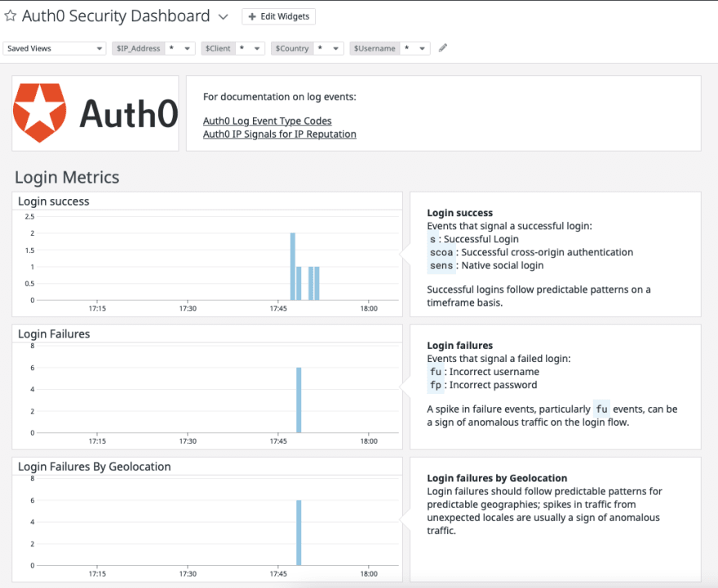Screen dimensions: 718x588
Task: Click the 'fp' code in Login failures note
Action: click(436, 385)
